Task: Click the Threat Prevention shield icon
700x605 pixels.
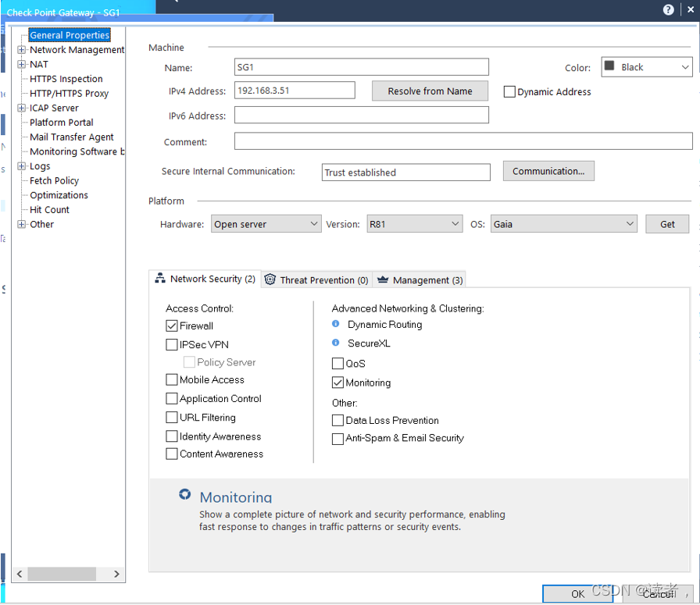Action: 270,279
